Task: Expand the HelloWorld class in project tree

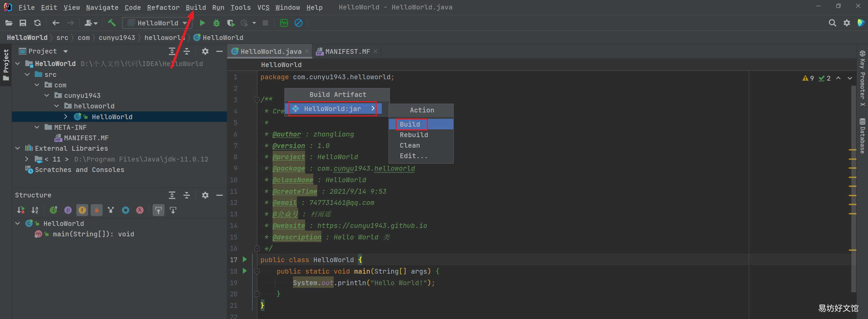Action: [x=66, y=116]
